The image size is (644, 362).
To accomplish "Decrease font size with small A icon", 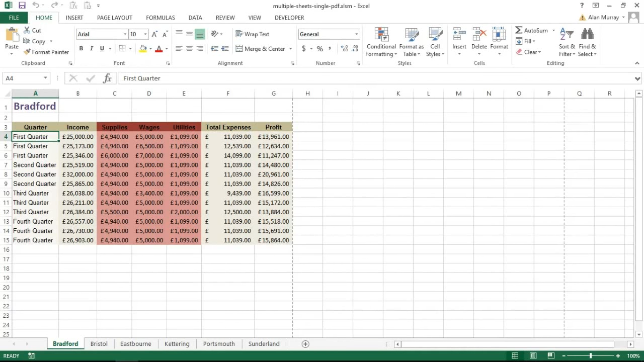I will (x=165, y=34).
